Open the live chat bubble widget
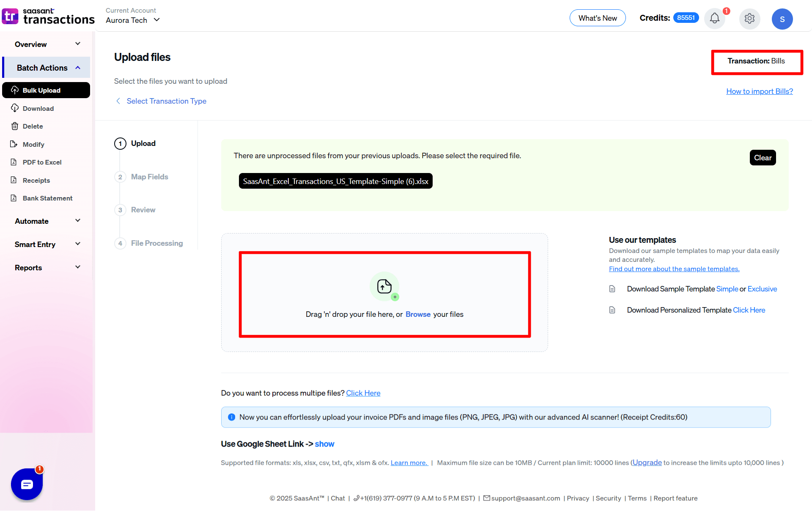This screenshot has height=511, width=812. [27, 484]
